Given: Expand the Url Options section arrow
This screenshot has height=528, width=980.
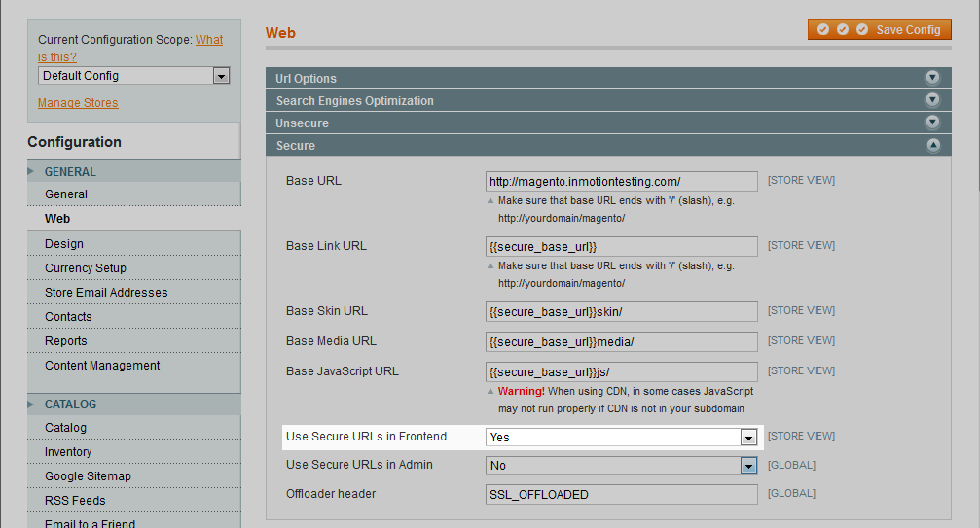Looking at the screenshot, I should coord(932,78).
